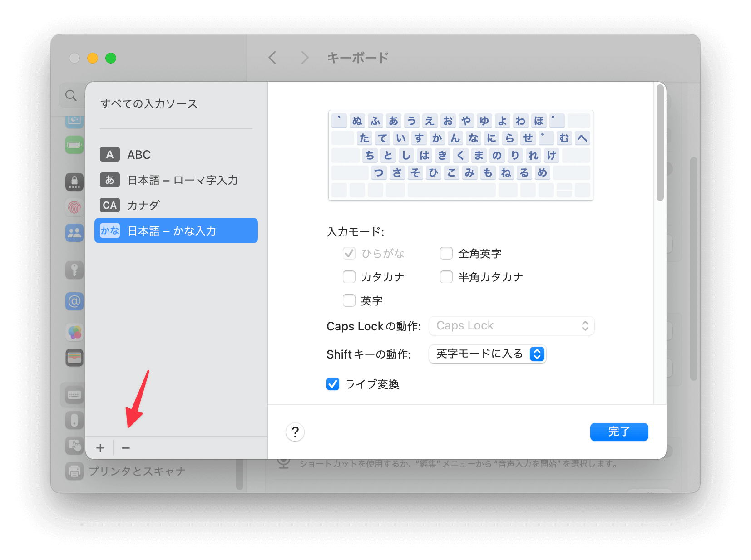This screenshot has width=751, height=560.
Task: Go forward with the right chevron
Action: [x=305, y=58]
